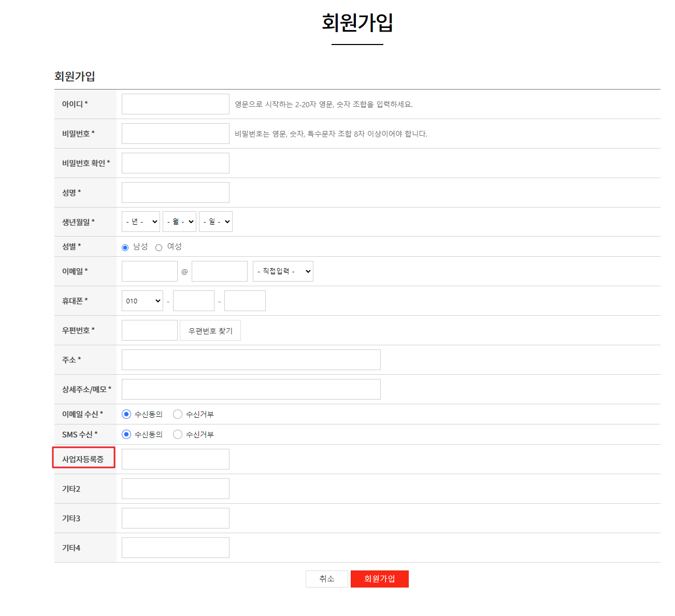
Task: Select 수신동의 for SMS 수신
Action: click(126, 434)
